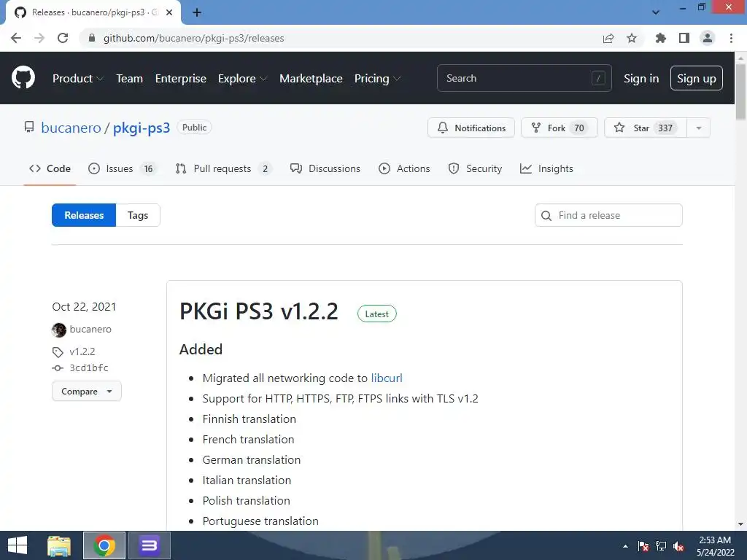Switch to the Code tab

point(50,168)
